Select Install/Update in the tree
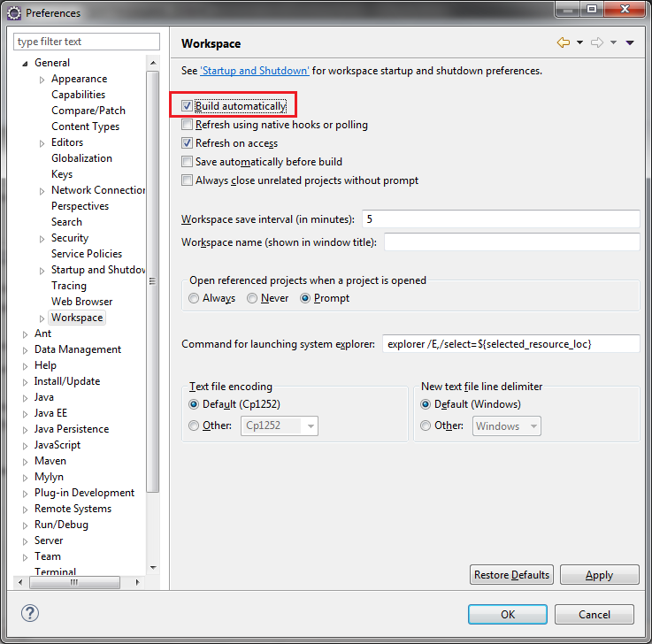652x644 pixels. (67, 381)
